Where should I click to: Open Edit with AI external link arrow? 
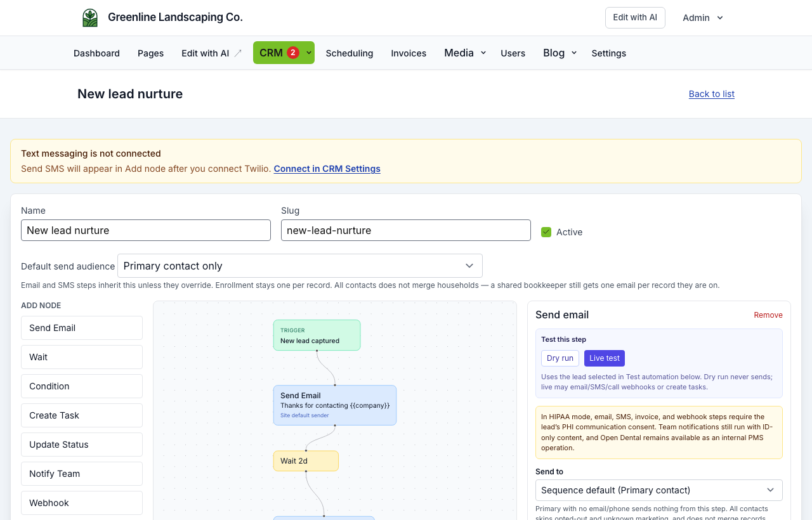point(238,53)
